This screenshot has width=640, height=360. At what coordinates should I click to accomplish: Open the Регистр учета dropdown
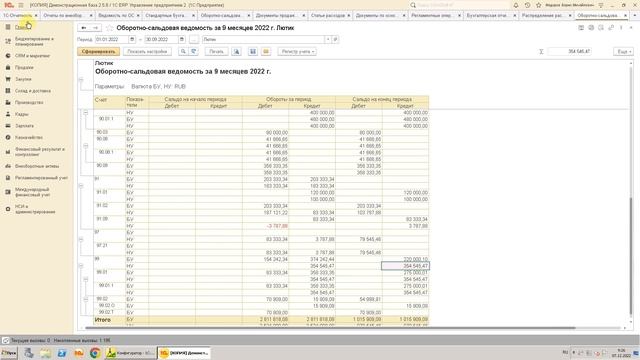click(297, 51)
